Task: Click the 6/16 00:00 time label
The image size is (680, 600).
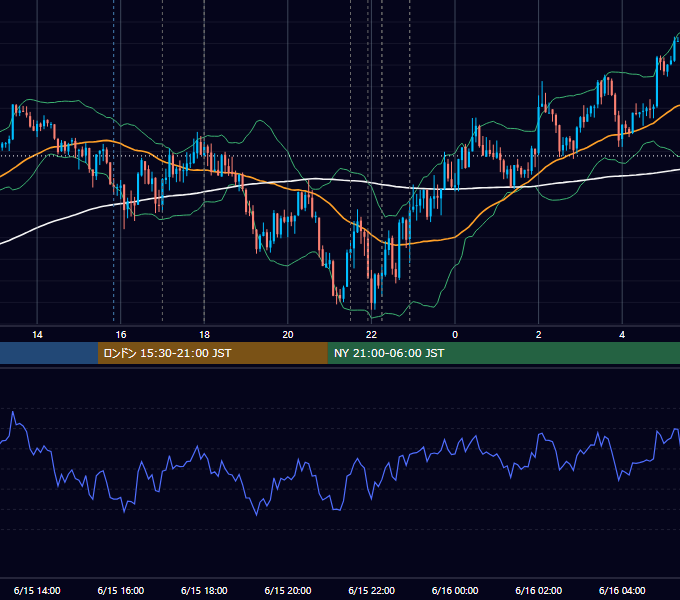Action: click(455, 590)
